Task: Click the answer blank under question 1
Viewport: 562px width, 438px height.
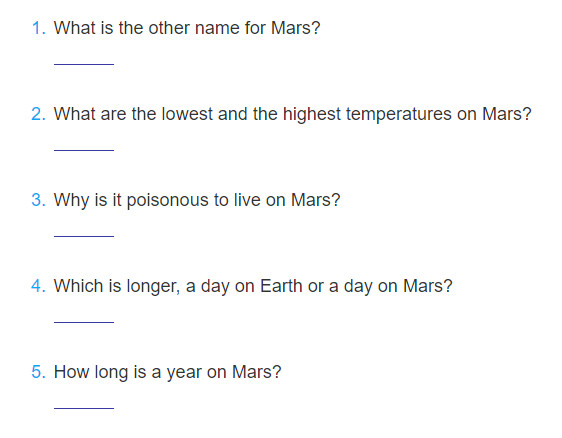Action: coord(84,59)
